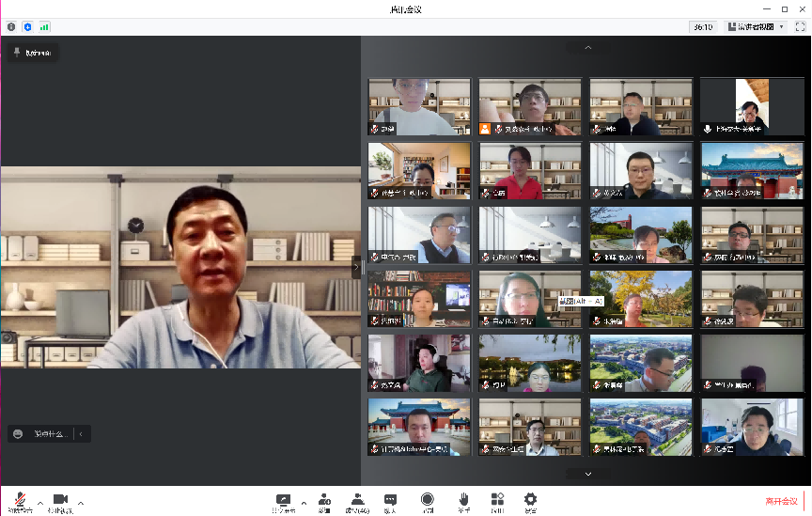Open the members list icon

pos(357,499)
